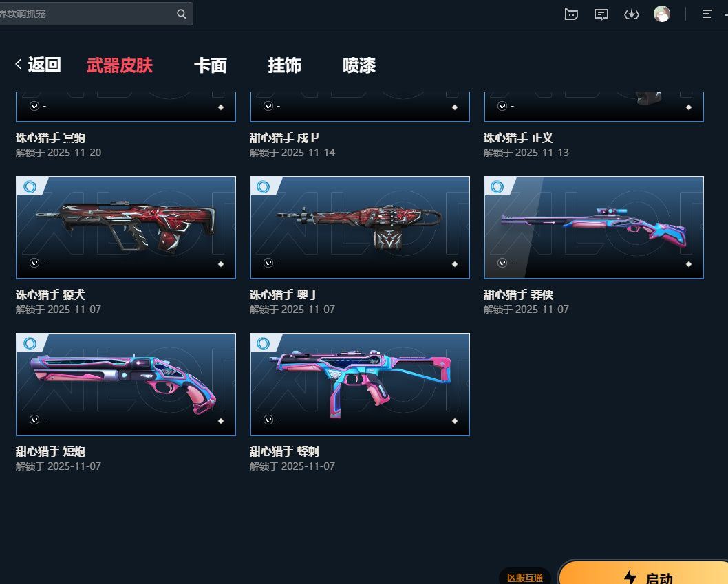Click blue circle badge on 诛心猎手 獠犬 card

[30, 186]
